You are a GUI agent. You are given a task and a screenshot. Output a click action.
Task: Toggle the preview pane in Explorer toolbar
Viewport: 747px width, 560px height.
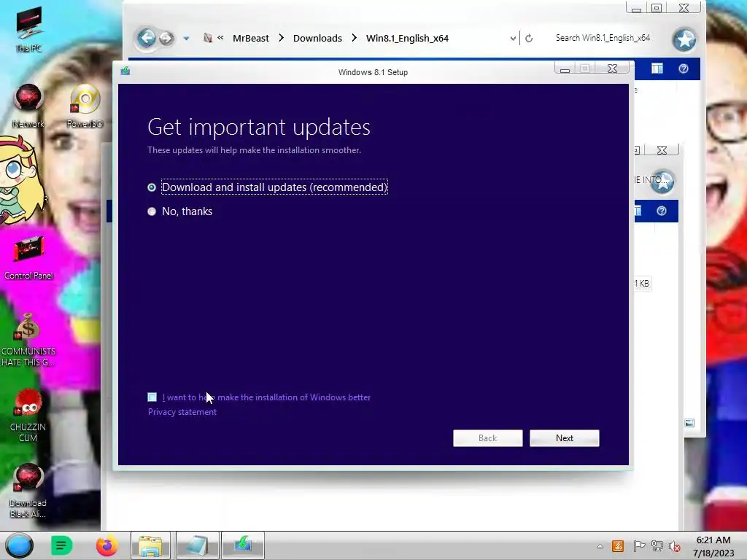[657, 69]
